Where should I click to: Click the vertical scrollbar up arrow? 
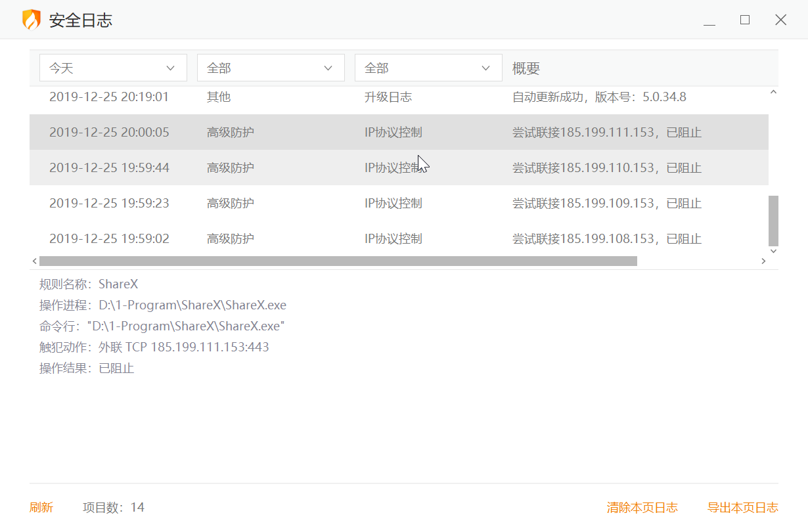pyautogui.click(x=773, y=93)
